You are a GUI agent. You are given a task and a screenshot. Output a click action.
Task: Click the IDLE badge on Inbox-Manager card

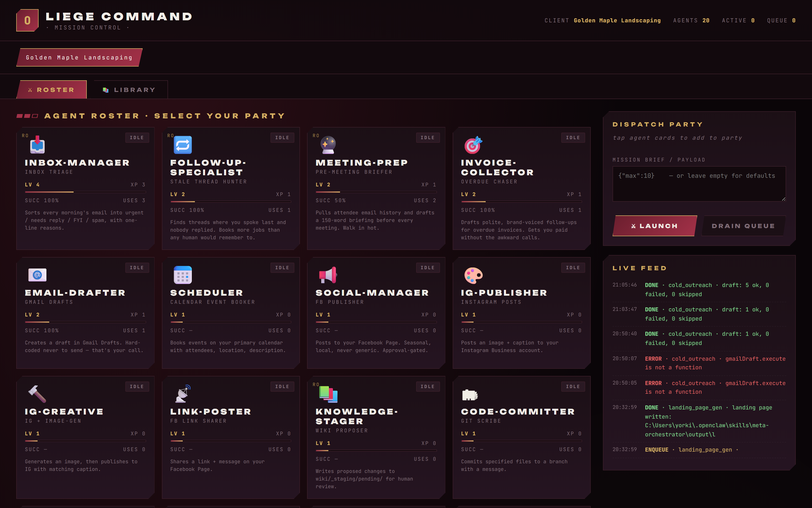(x=137, y=138)
